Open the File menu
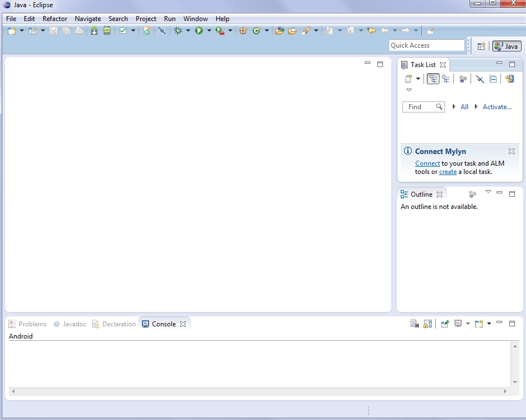Image resolution: width=526 pixels, height=420 pixels. click(x=11, y=19)
